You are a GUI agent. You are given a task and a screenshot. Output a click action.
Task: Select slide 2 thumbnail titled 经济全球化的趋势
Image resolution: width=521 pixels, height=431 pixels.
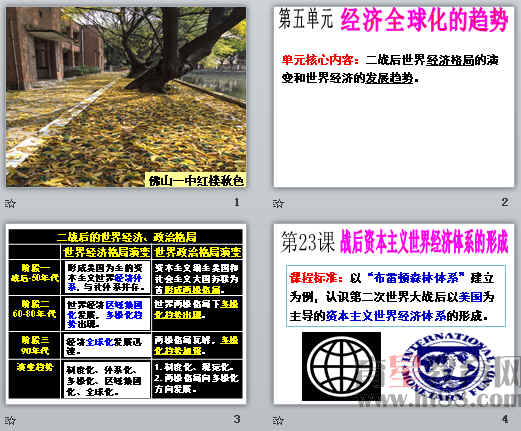[394, 97]
